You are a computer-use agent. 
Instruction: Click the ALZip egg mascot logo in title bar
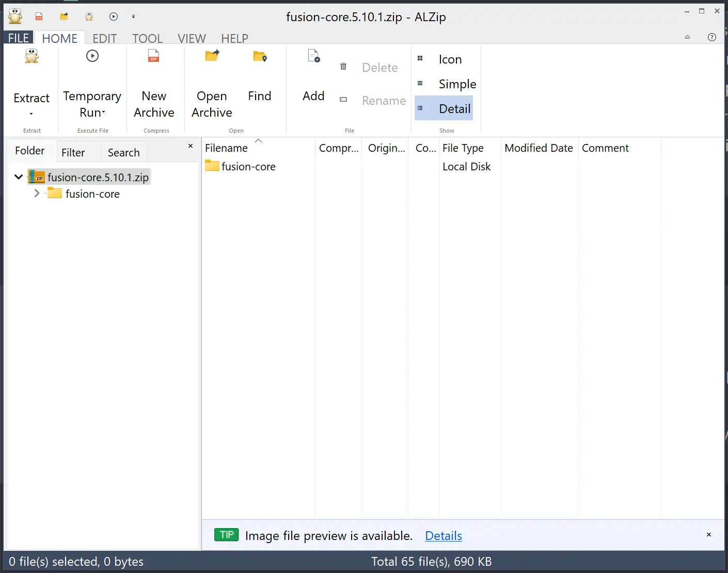tap(15, 16)
